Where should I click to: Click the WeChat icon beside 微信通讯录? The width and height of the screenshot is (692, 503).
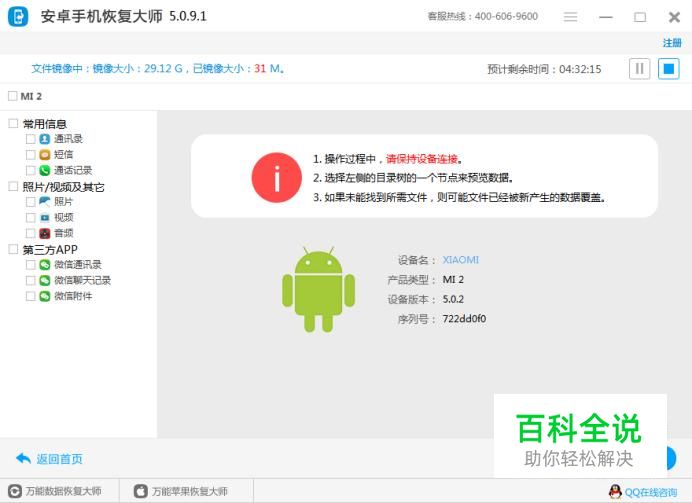pyautogui.click(x=45, y=265)
